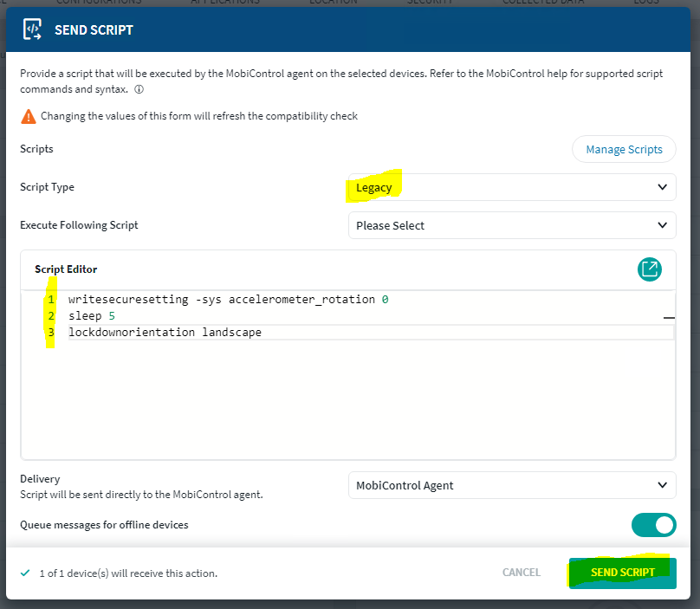This screenshot has height=609, width=700.
Task: Click line number 3 in editor gutter
Action: 51,333
